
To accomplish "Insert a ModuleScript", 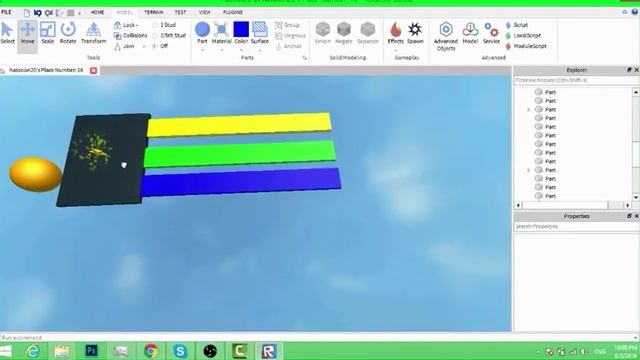I will pyautogui.click(x=526, y=46).
